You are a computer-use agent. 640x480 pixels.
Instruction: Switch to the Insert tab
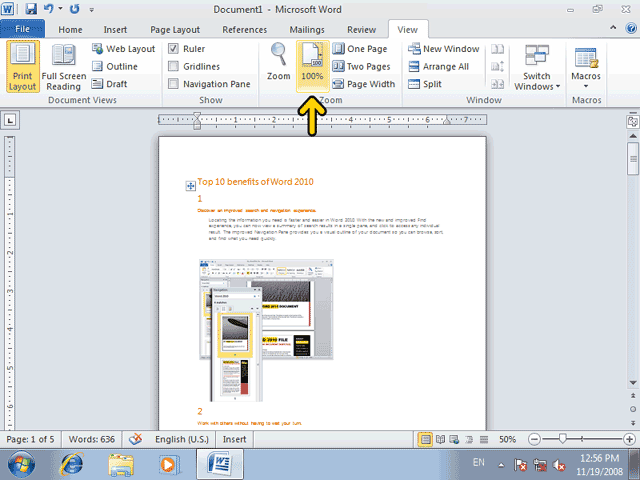pos(115,30)
